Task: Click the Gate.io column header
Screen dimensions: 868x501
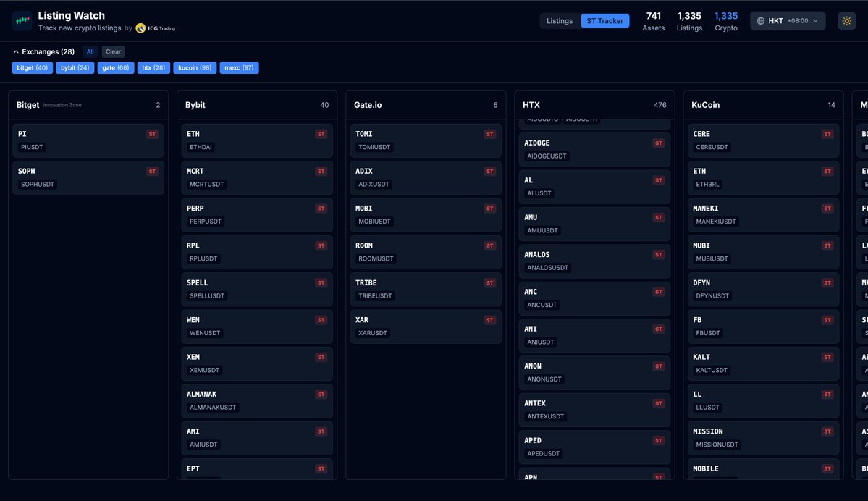Action: [426, 105]
